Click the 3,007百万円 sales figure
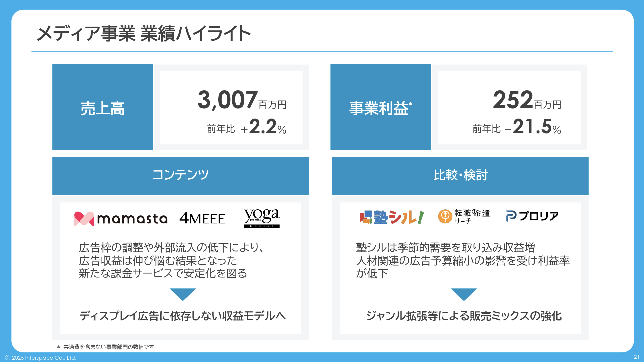The image size is (644, 362). point(242,100)
